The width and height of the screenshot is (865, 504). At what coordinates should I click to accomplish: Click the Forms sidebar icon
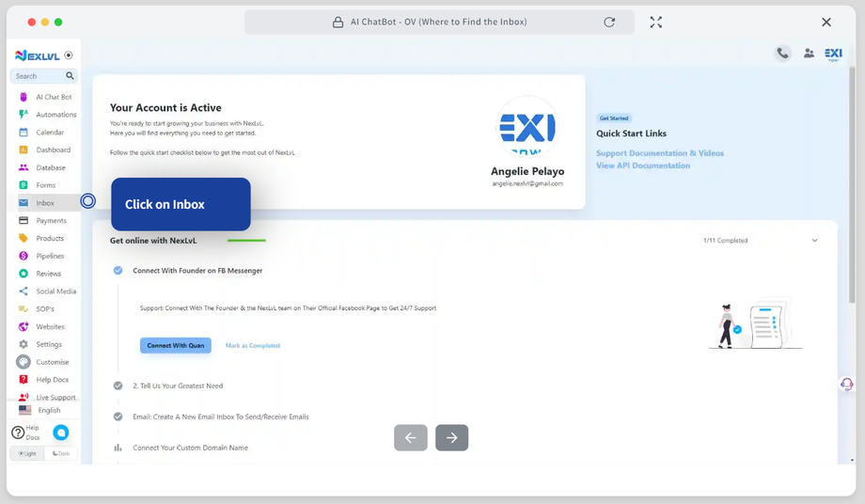24,185
